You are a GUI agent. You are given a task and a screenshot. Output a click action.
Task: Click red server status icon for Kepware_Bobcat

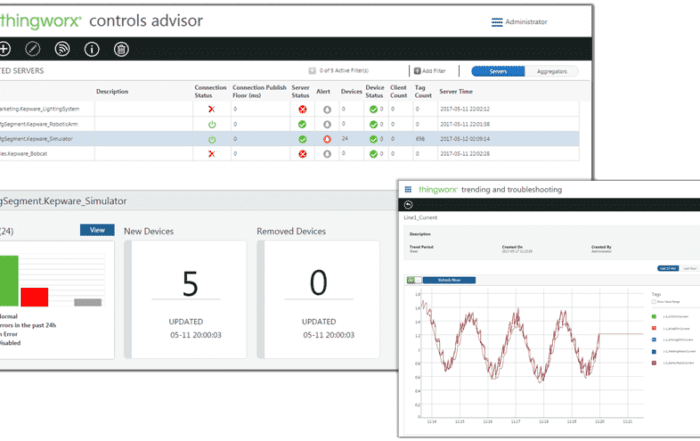pos(302,154)
